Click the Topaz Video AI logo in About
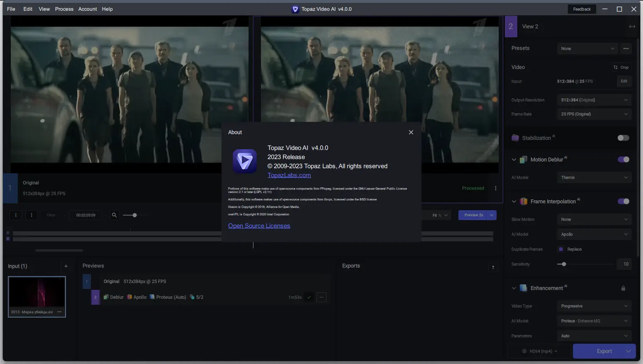The image size is (643, 364). (x=245, y=161)
